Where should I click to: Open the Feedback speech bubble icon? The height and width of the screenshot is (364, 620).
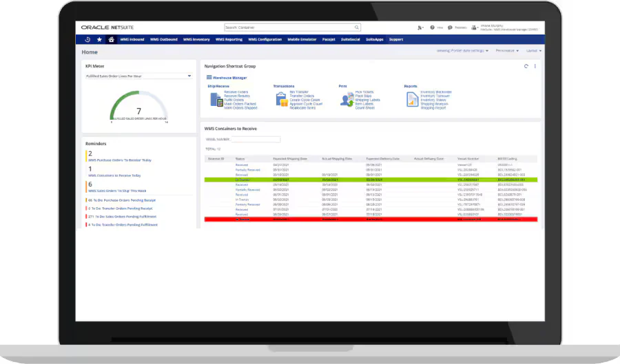[x=450, y=28]
